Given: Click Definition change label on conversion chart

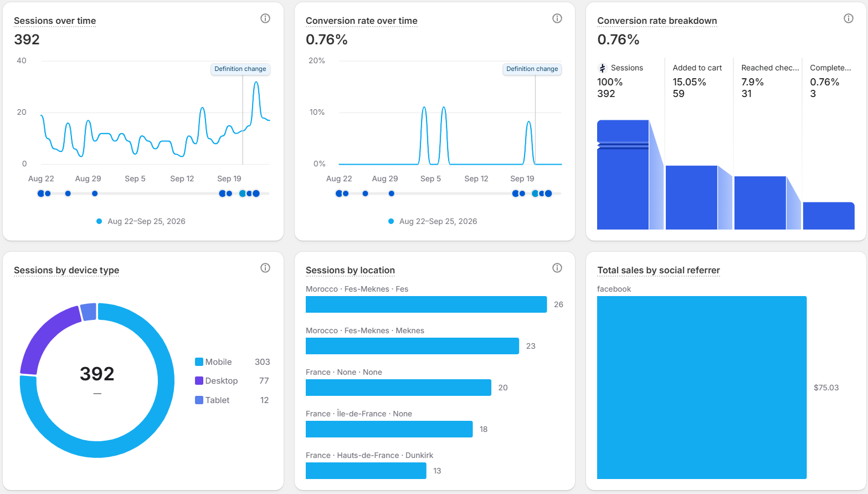Looking at the screenshot, I should point(532,69).
